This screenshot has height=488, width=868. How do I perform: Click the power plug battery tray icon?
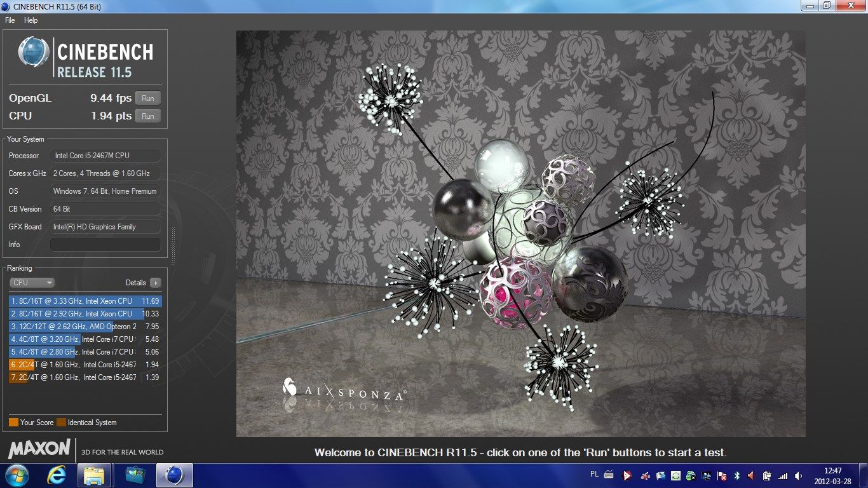pyautogui.click(x=767, y=475)
